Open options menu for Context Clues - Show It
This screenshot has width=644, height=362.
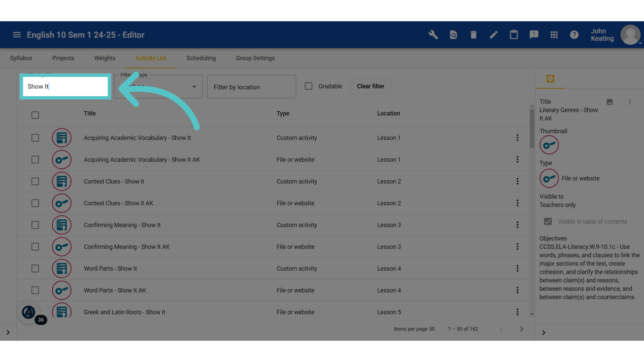pos(517,181)
